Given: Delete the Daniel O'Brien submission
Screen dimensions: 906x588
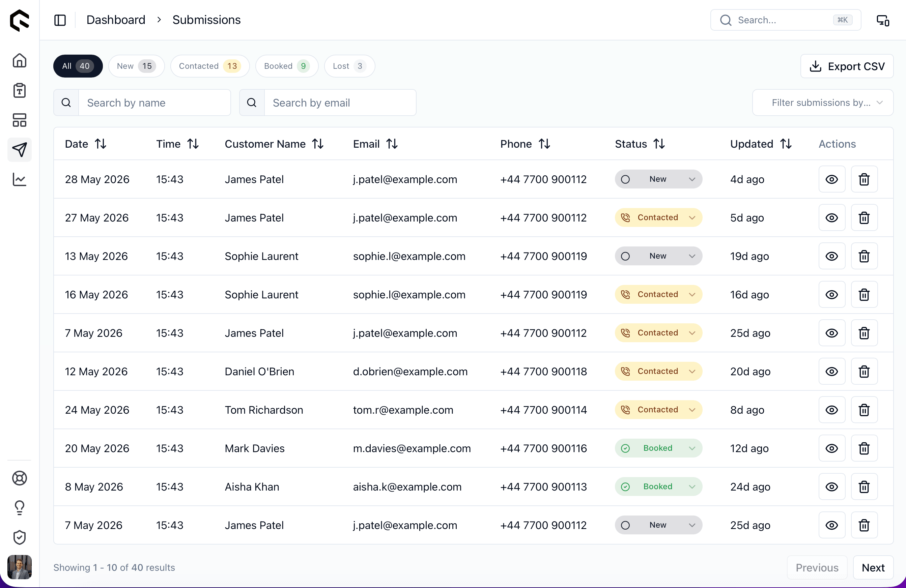Looking at the screenshot, I should 864,372.
